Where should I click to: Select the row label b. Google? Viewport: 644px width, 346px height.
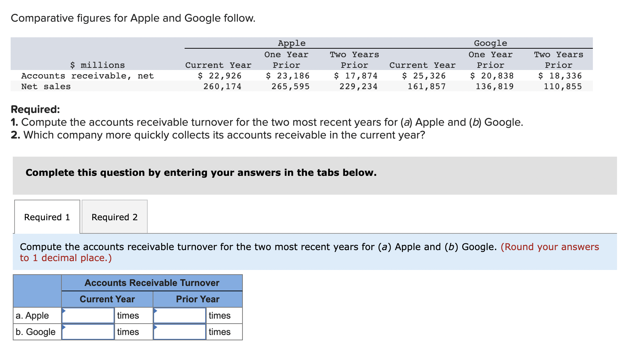35,332
